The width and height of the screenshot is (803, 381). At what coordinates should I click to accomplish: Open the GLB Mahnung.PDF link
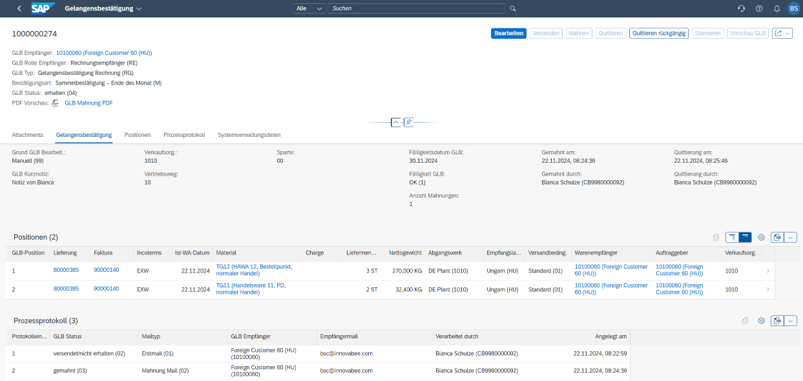(x=89, y=103)
